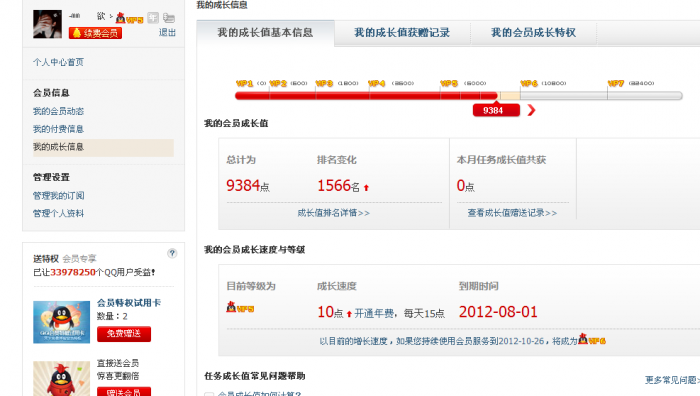Click 开通年费 link
The width and height of the screenshot is (700, 396).
[374, 313]
